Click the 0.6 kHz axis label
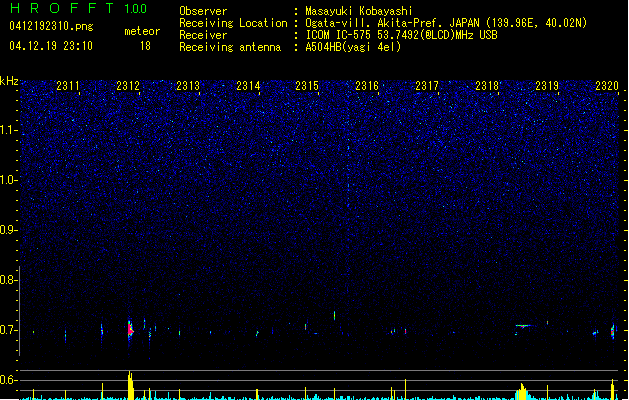 coord(8,380)
